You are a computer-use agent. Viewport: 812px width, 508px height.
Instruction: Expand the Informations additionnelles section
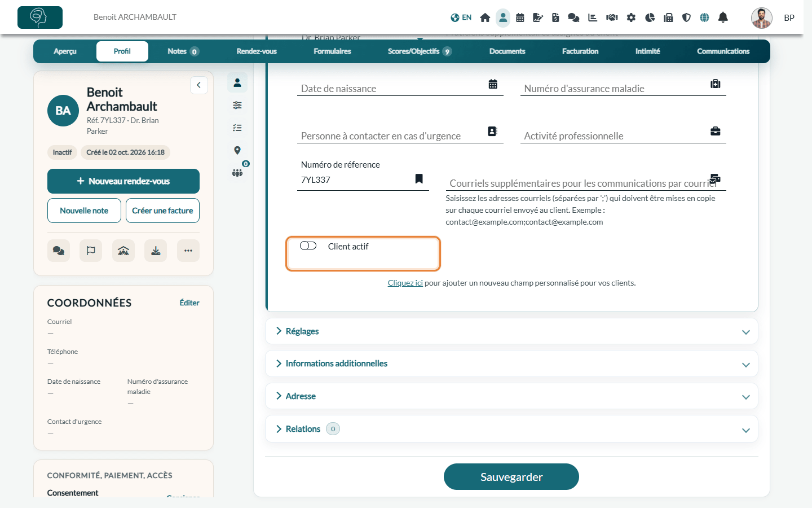[511, 364]
